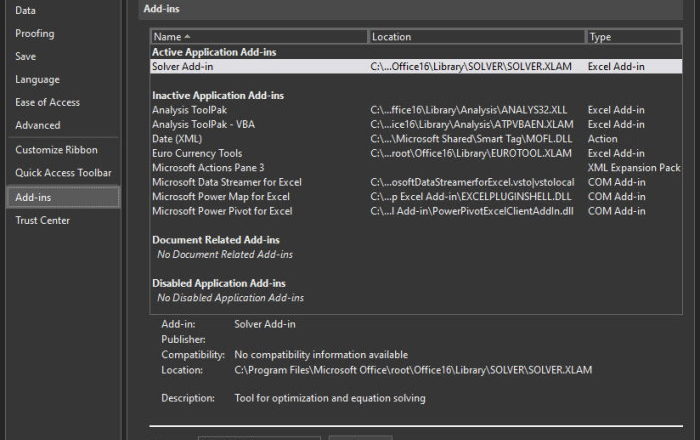Viewport: 700px width, 440px height.
Task: Open the Advanced options page
Action: click(37, 125)
